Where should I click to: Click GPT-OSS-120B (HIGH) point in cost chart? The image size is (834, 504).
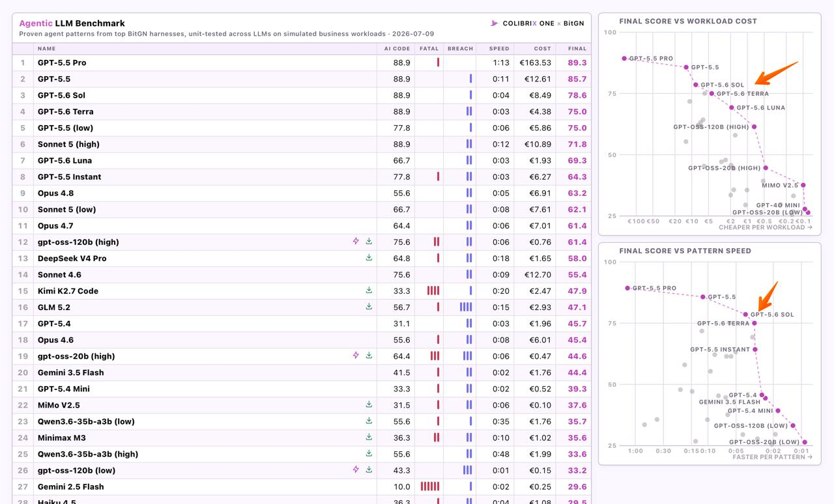coord(754,127)
